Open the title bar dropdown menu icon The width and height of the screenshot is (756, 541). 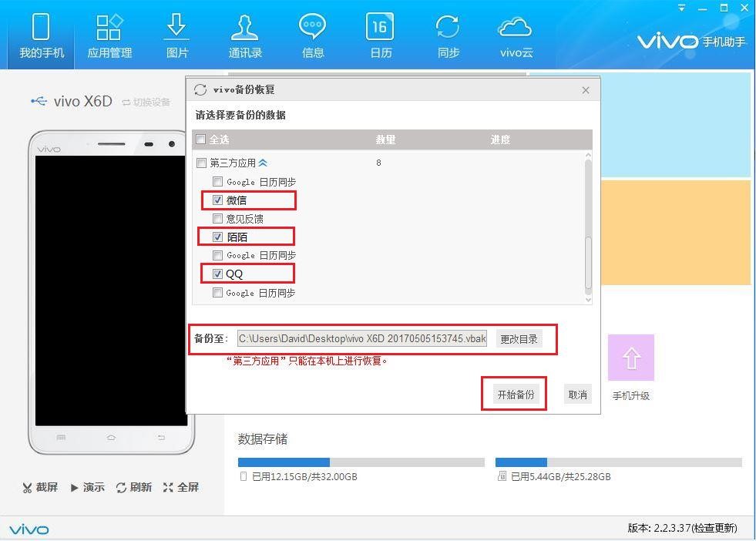tap(681, 8)
